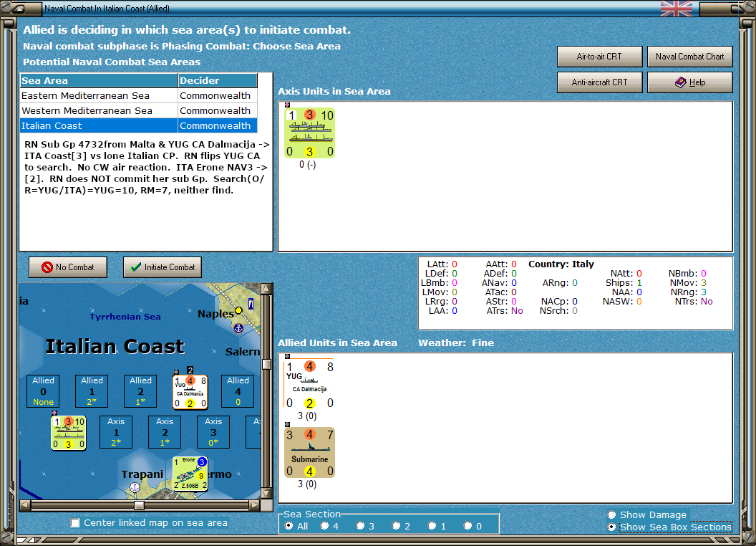Click the Trapani port anchor symbol
Image resolution: width=756 pixels, height=546 pixels.
(135, 487)
